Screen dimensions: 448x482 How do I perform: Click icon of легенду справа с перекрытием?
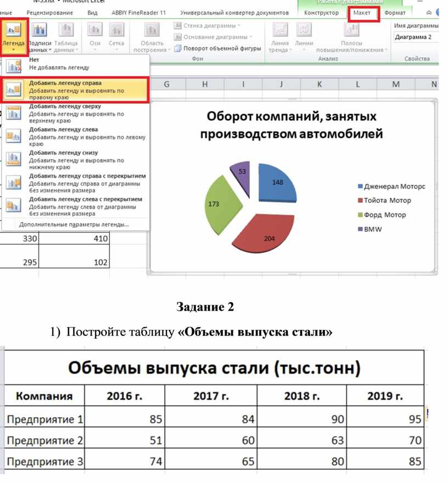click(13, 182)
